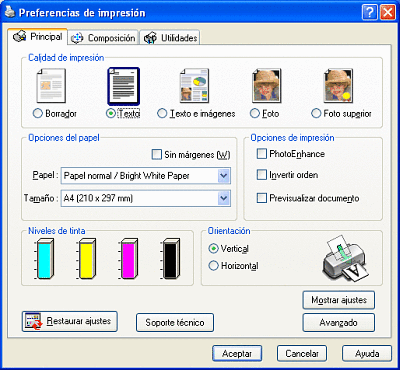
Task: Click the Foto quality portrait icon
Action: click(x=266, y=86)
